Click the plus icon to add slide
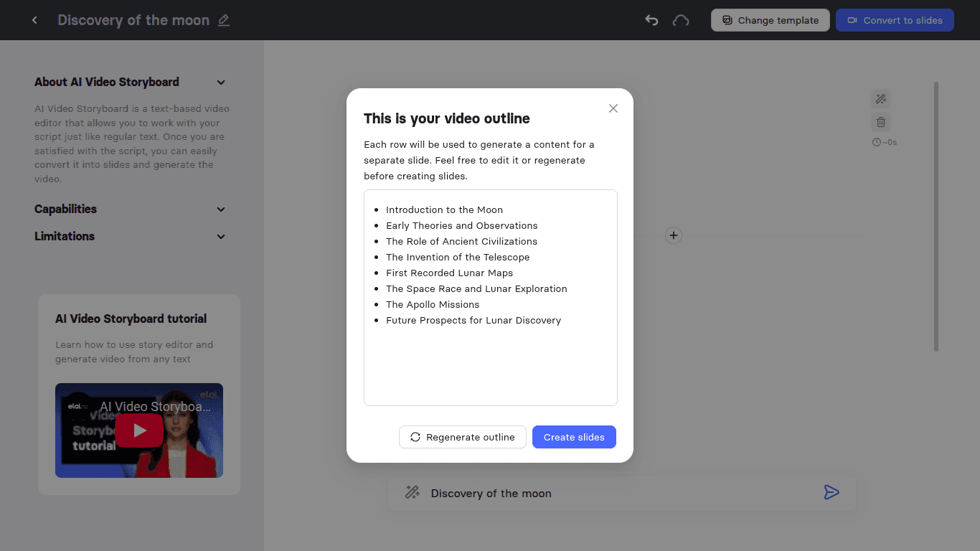Screen dimensions: 980x551 coord(673,235)
